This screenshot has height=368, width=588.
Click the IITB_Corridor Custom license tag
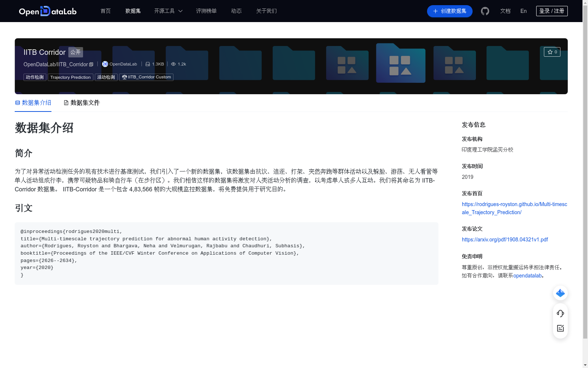tap(146, 77)
